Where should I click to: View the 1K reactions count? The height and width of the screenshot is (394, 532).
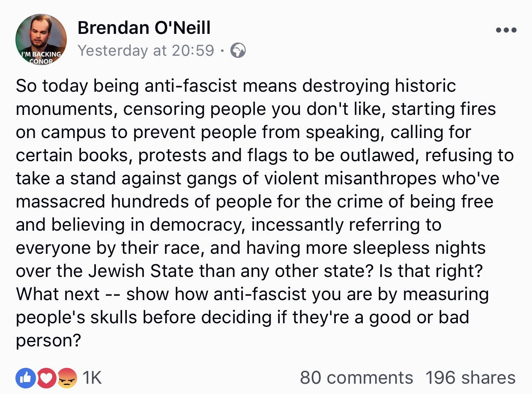(92, 378)
